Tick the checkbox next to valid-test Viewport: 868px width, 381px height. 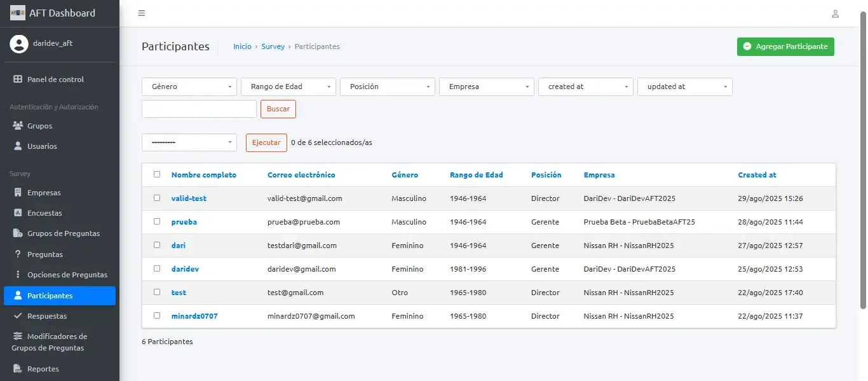pos(156,198)
